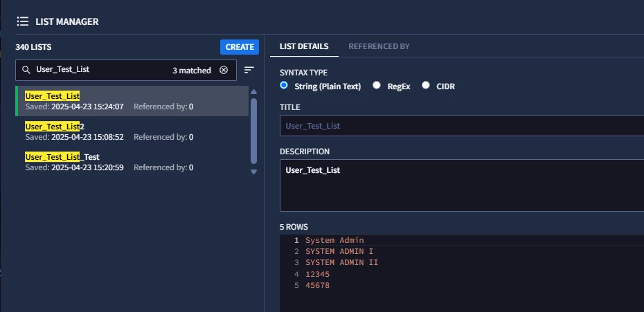Click row 5 value '45678'
Viewport: 644px width, 312px height.
[x=317, y=285]
